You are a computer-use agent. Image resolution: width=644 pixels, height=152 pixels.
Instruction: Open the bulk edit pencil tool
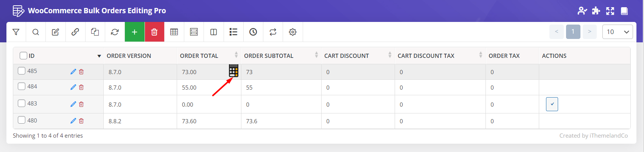pyautogui.click(x=55, y=32)
